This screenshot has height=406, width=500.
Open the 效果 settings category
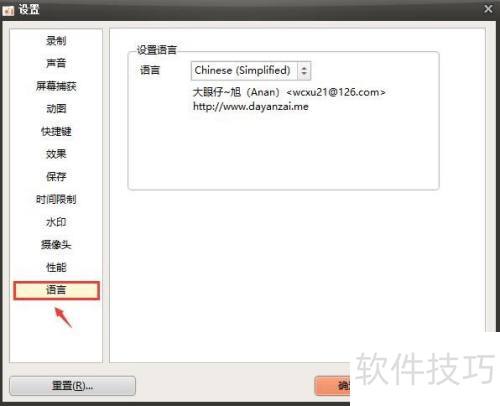click(x=56, y=154)
